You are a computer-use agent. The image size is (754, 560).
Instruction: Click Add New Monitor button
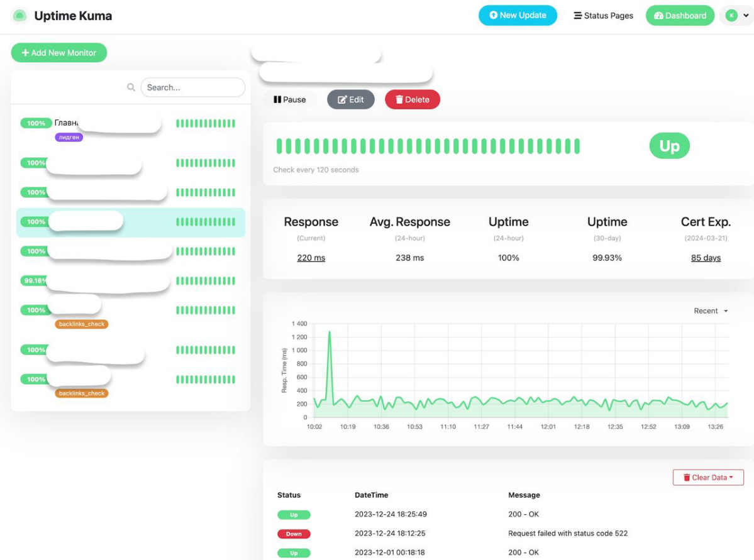58,52
